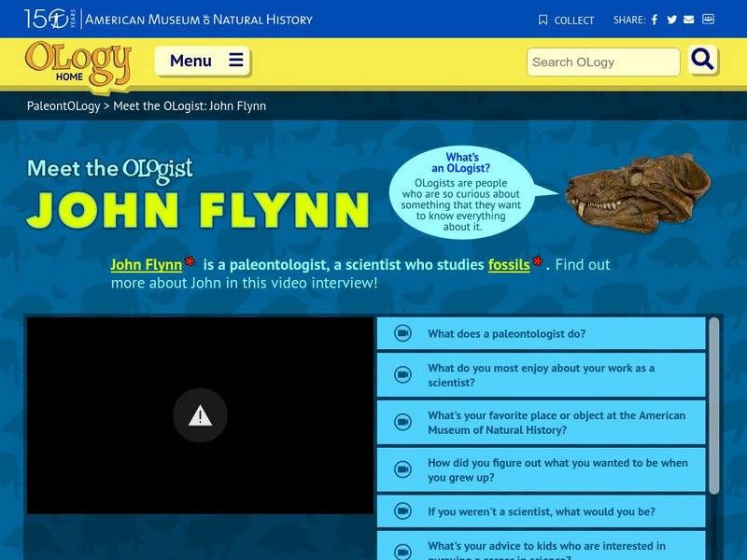Click the 'What's an OLogist?' speech bubble
The width and height of the screenshot is (747, 560).
pos(462,192)
